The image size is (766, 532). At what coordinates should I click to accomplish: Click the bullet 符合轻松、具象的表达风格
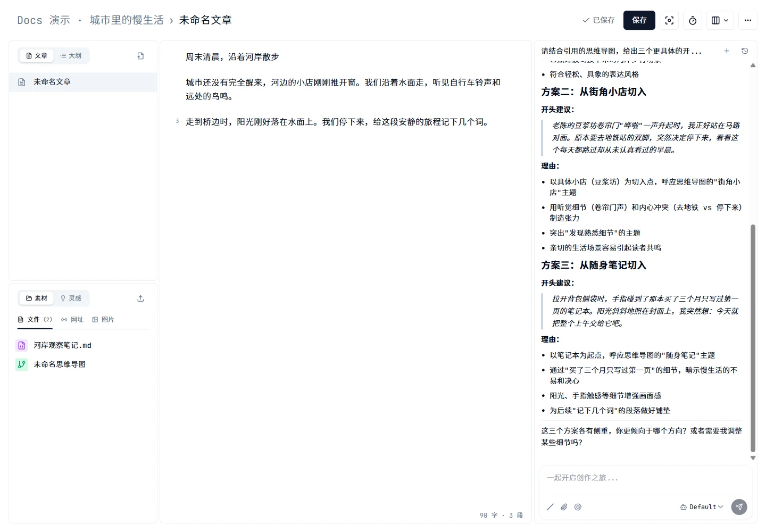pyautogui.click(x=594, y=74)
